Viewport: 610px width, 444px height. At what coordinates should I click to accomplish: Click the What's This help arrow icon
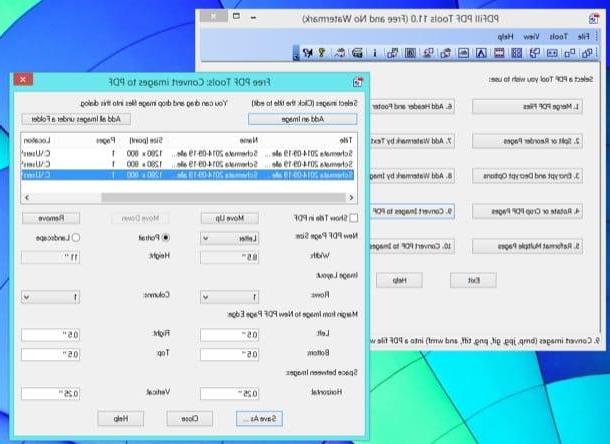click(x=308, y=53)
